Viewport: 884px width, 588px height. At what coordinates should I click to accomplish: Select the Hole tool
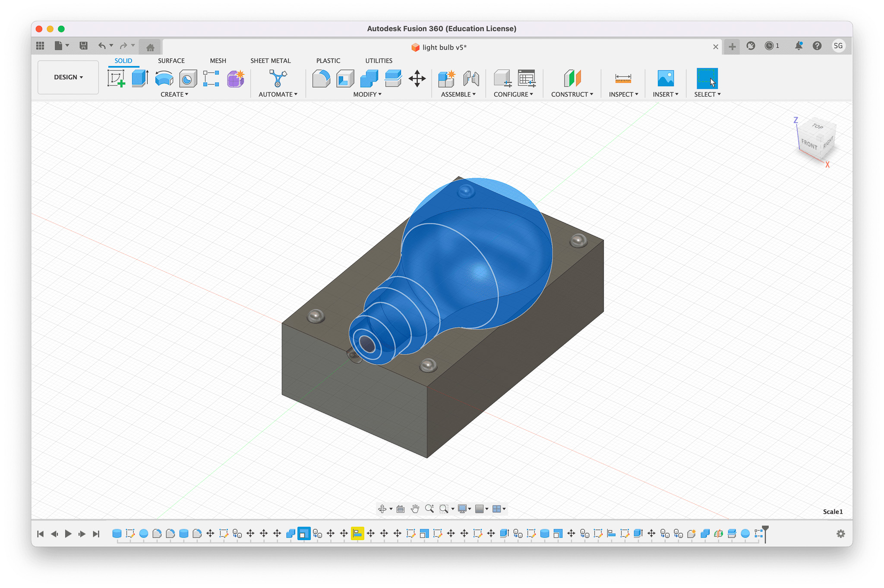point(188,79)
